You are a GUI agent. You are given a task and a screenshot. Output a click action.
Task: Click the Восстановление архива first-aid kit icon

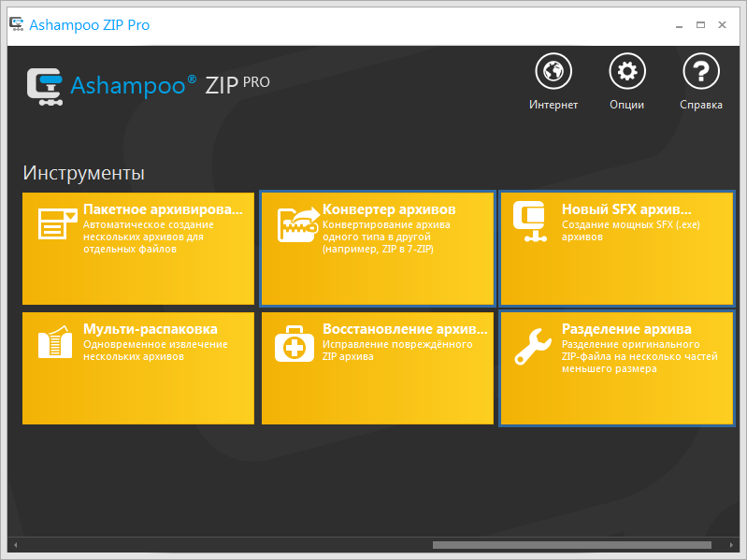point(294,343)
